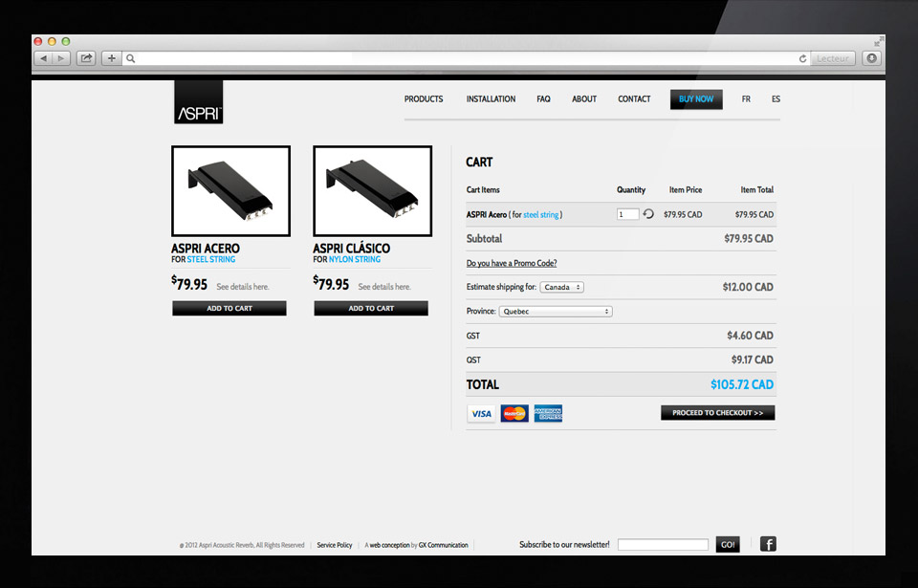Click the browser share icon

(86, 58)
